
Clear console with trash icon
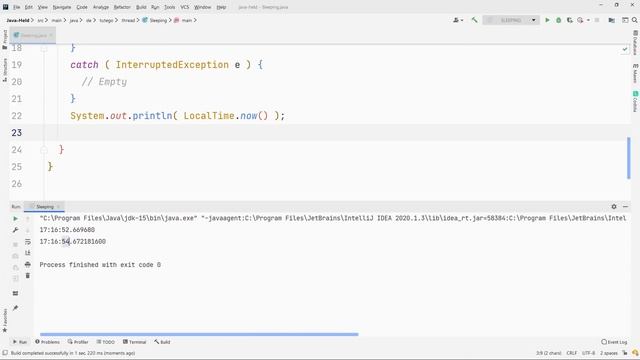coord(28,276)
